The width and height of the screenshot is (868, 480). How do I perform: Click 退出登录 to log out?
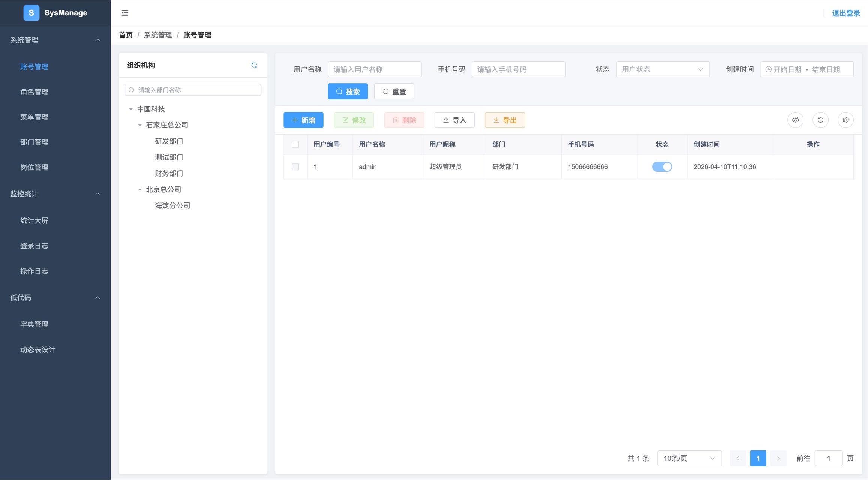(x=846, y=13)
